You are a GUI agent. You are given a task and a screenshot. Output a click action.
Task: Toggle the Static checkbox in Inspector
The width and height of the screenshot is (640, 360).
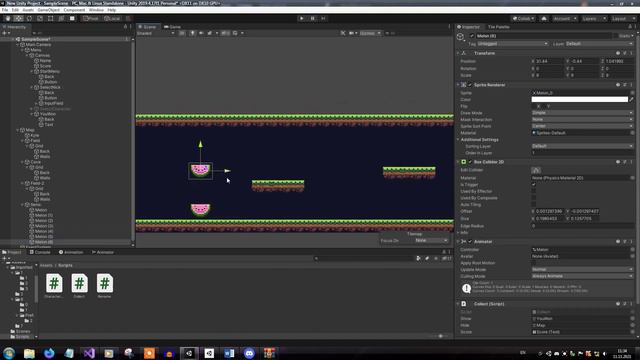tap(616, 36)
